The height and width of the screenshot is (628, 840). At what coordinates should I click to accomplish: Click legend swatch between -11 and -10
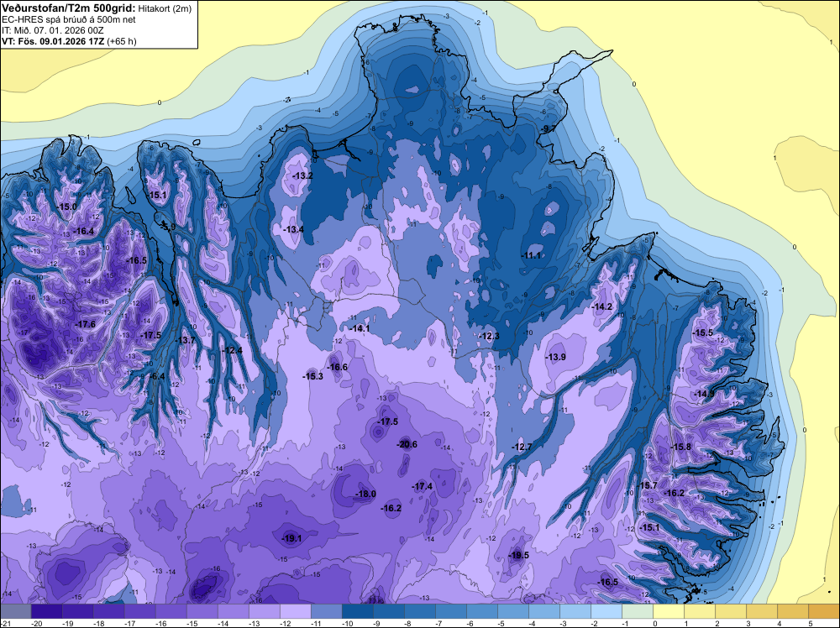(x=327, y=611)
